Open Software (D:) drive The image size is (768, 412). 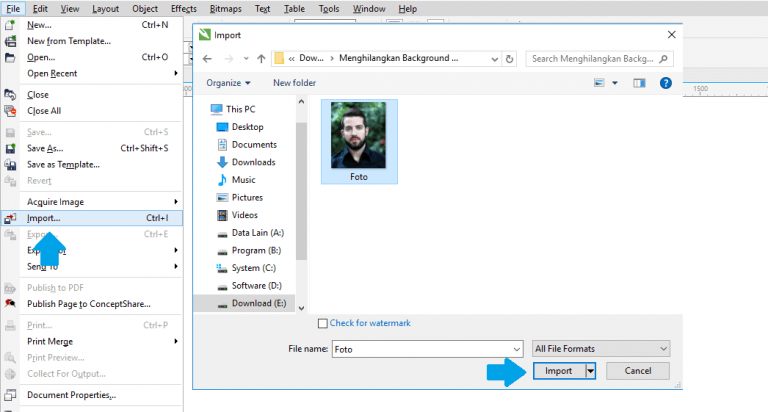[249, 286]
